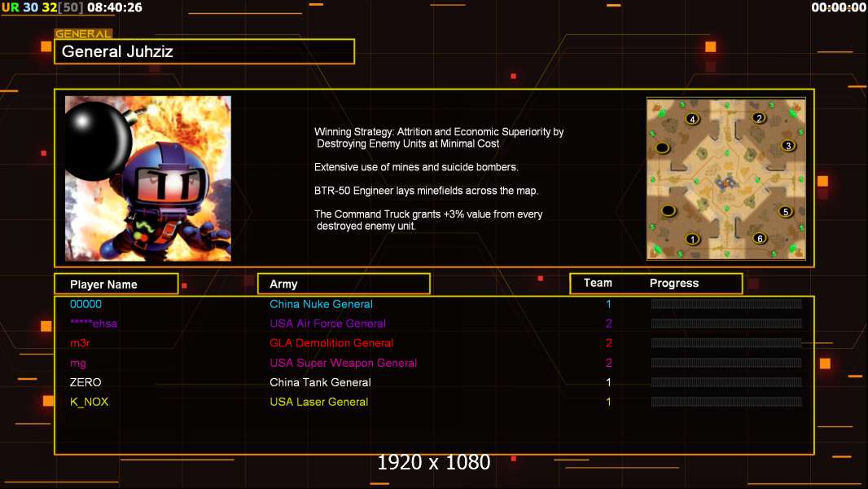
Task: Click the progress bar for player mg
Action: pyautogui.click(x=726, y=363)
